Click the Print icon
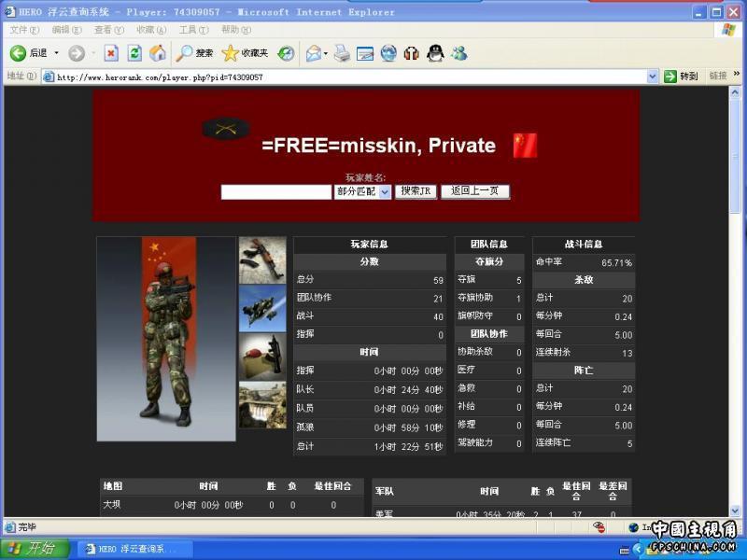Image resolution: width=747 pixels, height=560 pixels. [x=342, y=53]
